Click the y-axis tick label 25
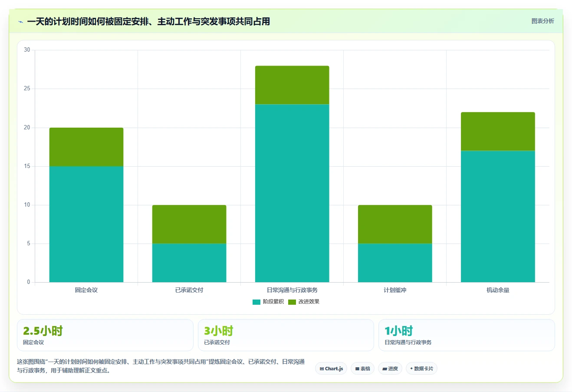 tap(27, 89)
